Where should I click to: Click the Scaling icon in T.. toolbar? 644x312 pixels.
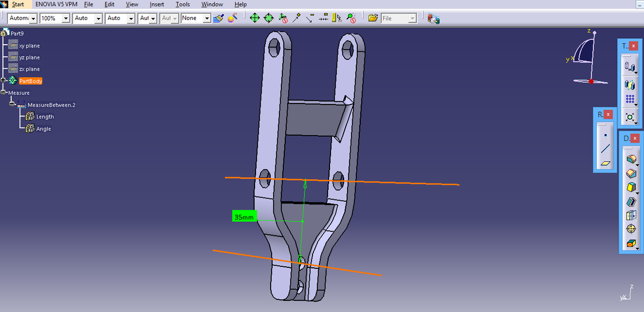tap(630, 117)
